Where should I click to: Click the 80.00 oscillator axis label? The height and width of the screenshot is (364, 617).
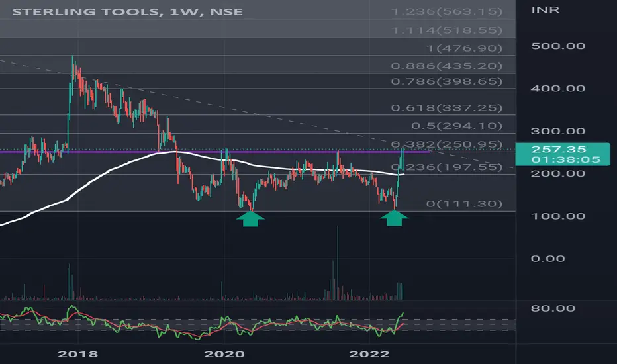553,308
